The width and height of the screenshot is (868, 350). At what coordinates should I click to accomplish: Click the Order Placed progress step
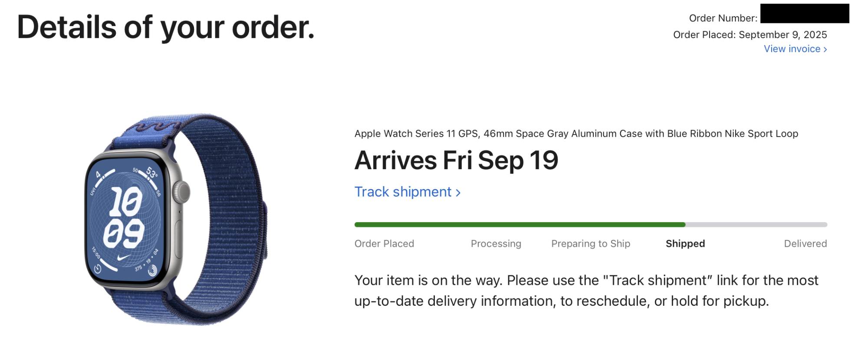tap(384, 244)
